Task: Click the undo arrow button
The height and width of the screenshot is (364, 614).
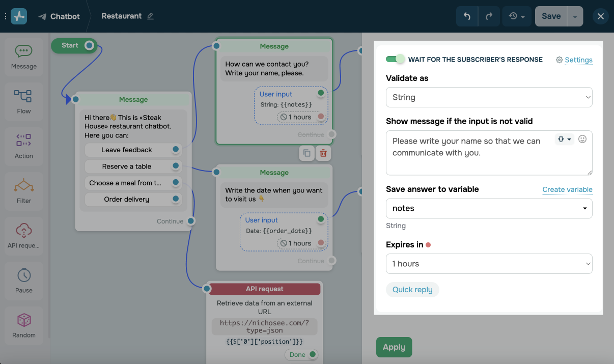Action: 467,16
